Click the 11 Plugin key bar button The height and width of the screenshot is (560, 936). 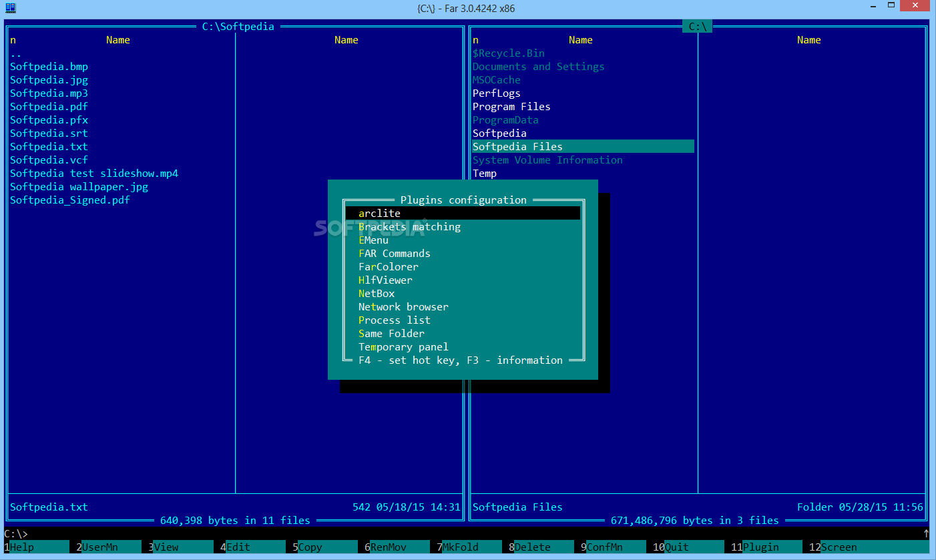[x=766, y=547]
